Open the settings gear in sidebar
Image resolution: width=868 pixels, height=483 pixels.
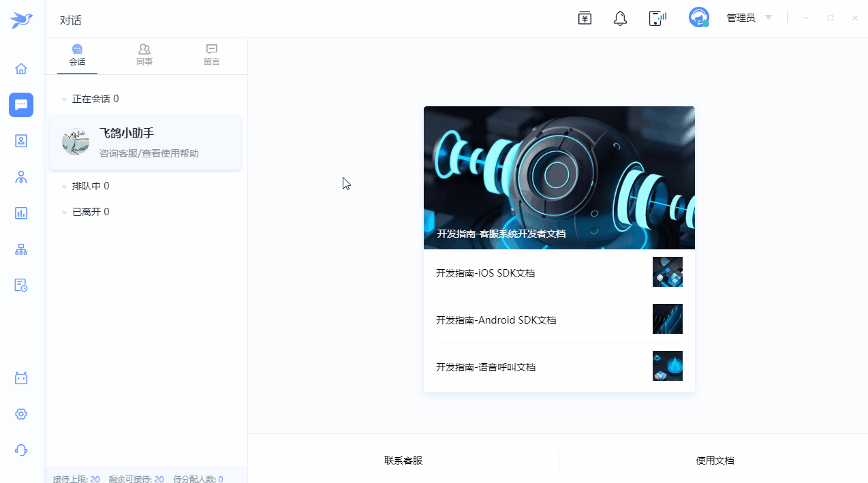pyautogui.click(x=21, y=414)
